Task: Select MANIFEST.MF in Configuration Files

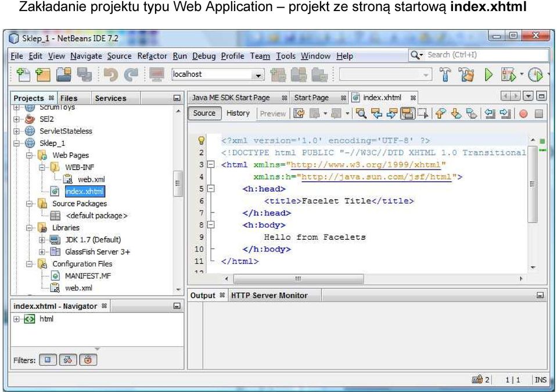Action: click(x=88, y=276)
